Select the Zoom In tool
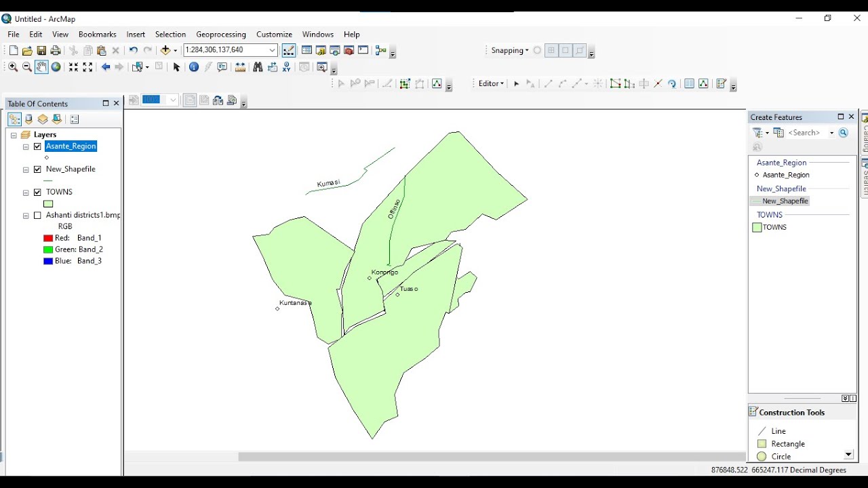Viewport: 868px width, 488px height. click(13, 66)
